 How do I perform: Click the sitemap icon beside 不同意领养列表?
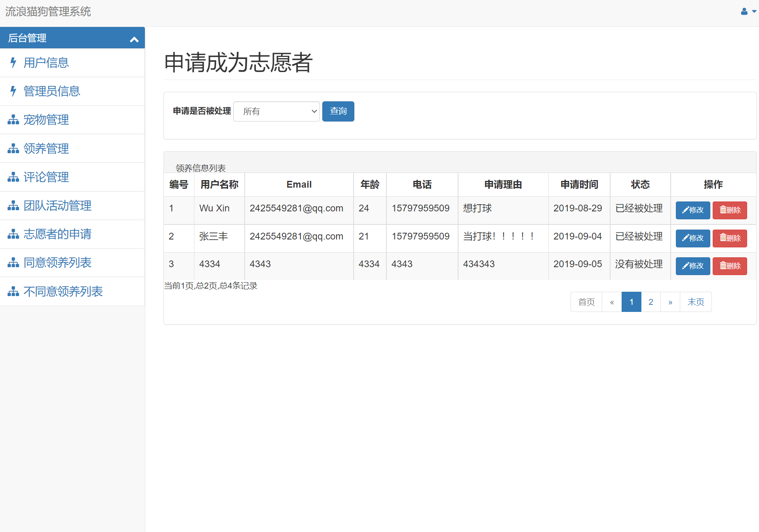click(x=13, y=291)
